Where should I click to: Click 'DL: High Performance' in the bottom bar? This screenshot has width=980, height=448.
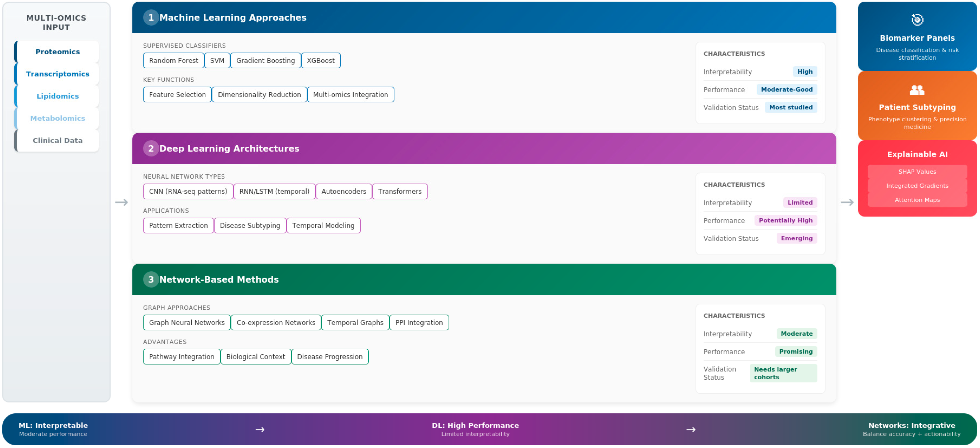(475, 425)
